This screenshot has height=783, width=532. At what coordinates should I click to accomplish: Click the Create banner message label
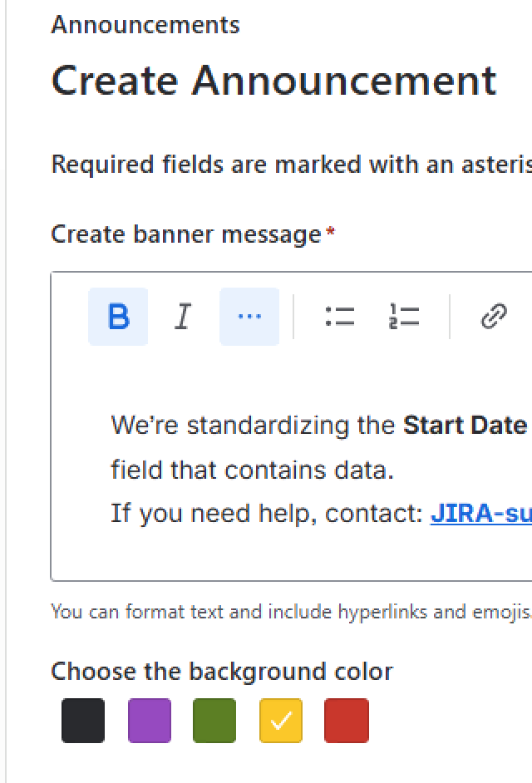(186, 234)
